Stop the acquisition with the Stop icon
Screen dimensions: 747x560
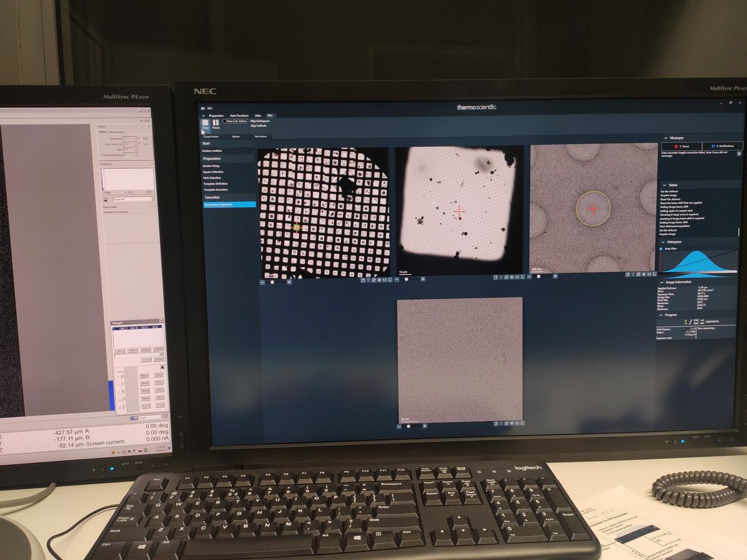205,123
